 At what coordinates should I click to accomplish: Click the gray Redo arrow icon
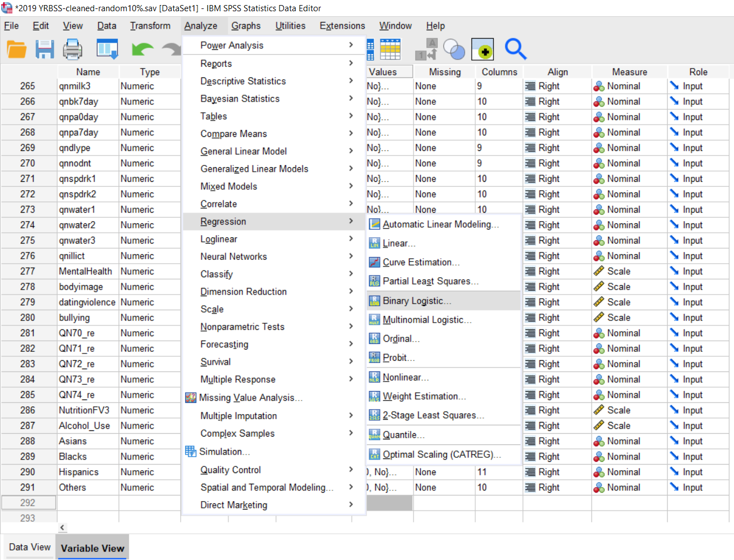[171, 49]
